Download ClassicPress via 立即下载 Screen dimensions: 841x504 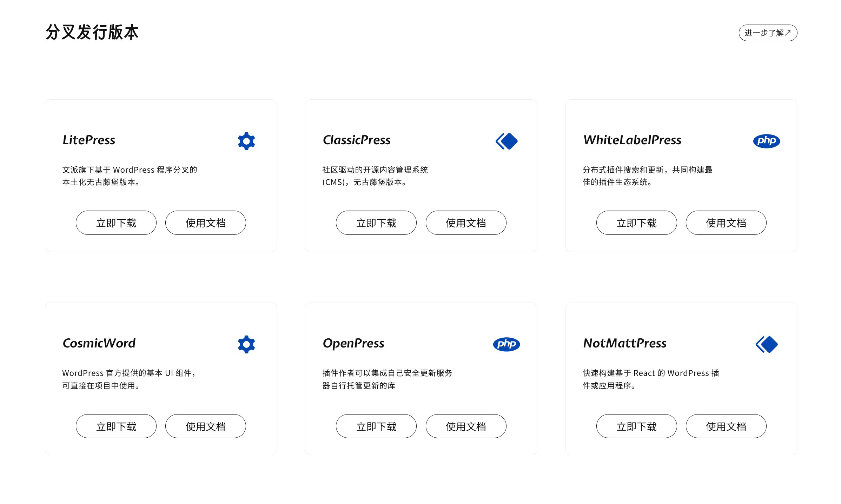click(x=376, y=223)
